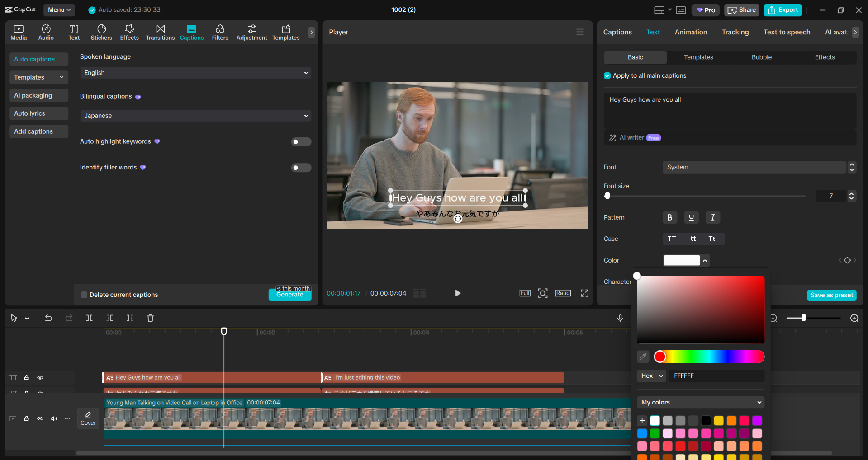Screen dimensions: 868x460
Task: Lock the main video track
Action: tap(27, 418)
